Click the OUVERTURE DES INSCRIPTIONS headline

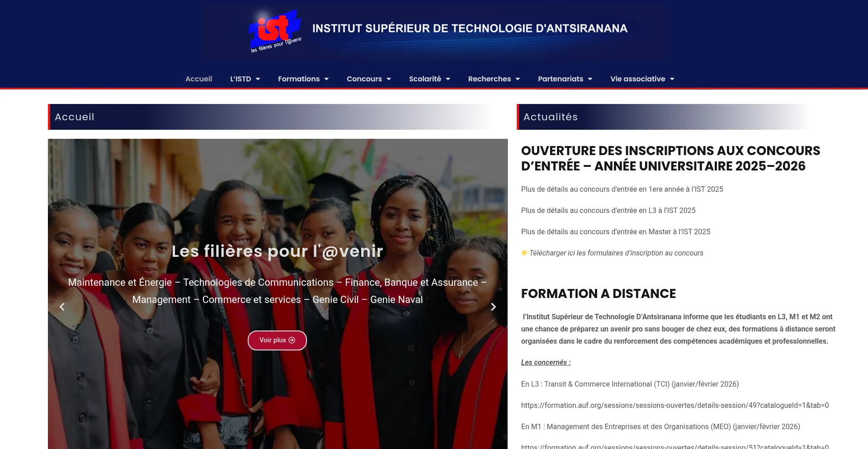coord(670,158)
